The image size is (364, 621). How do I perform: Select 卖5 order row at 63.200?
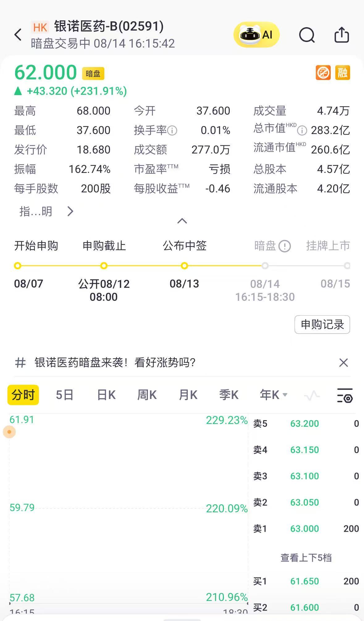[x=306, y=424]
